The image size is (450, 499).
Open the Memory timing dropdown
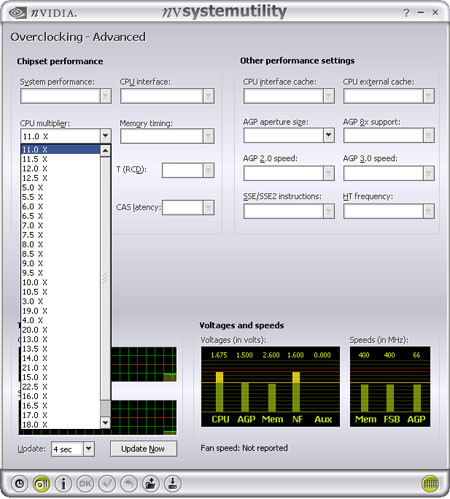167,136
